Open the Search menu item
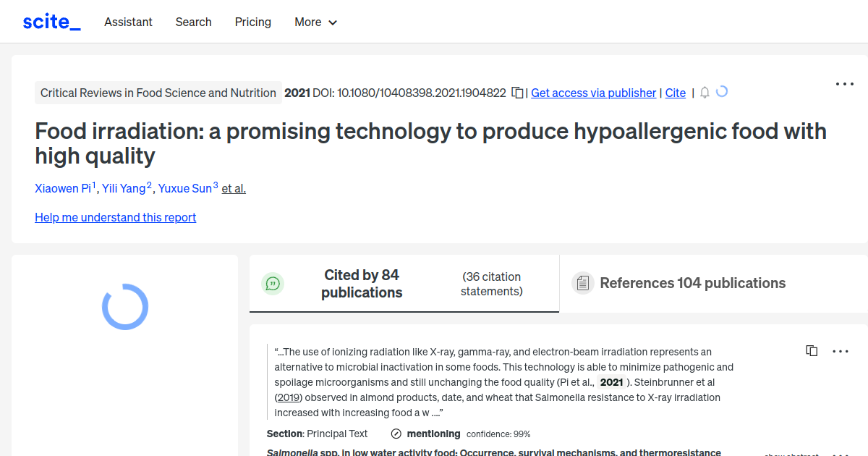This screenshot has width=868, height=456. 193,22
